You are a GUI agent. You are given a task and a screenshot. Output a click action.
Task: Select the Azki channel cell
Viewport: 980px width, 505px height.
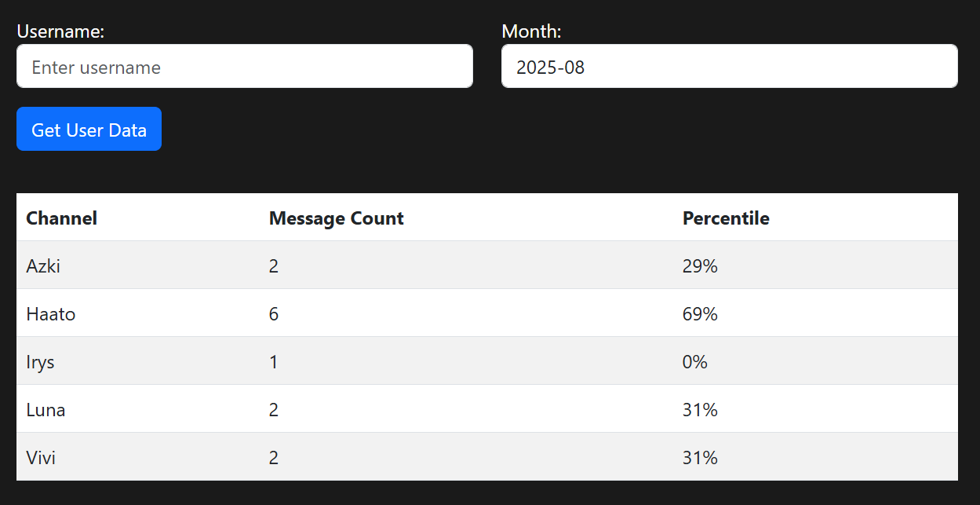click(43, 266)
